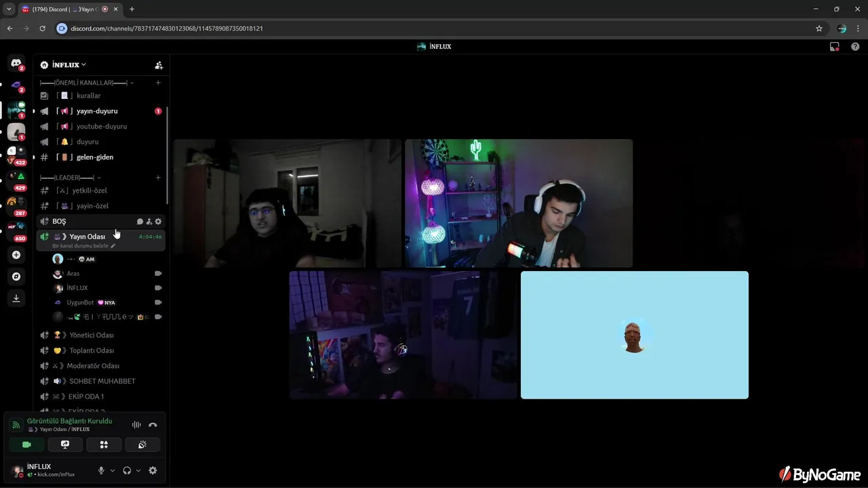Open noise suppression waveform icon
Viewport: 868px width, 488px height.
pyautogui.click(x=136, y=425)
